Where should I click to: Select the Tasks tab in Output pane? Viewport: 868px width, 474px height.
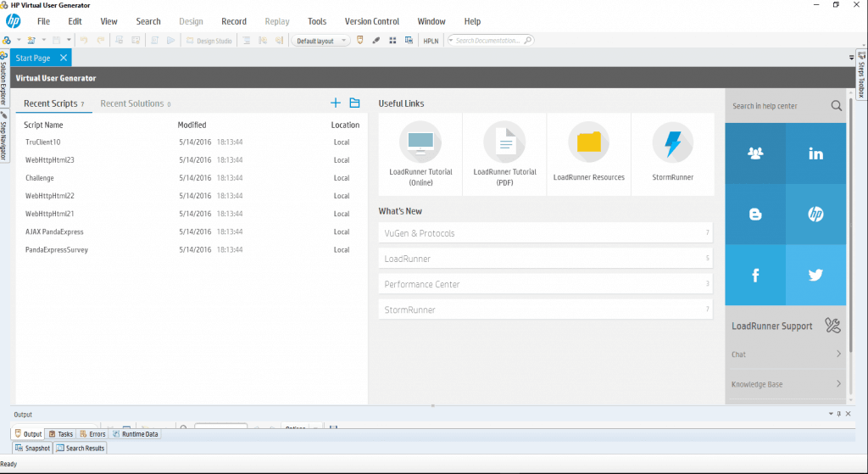(60, 434)
